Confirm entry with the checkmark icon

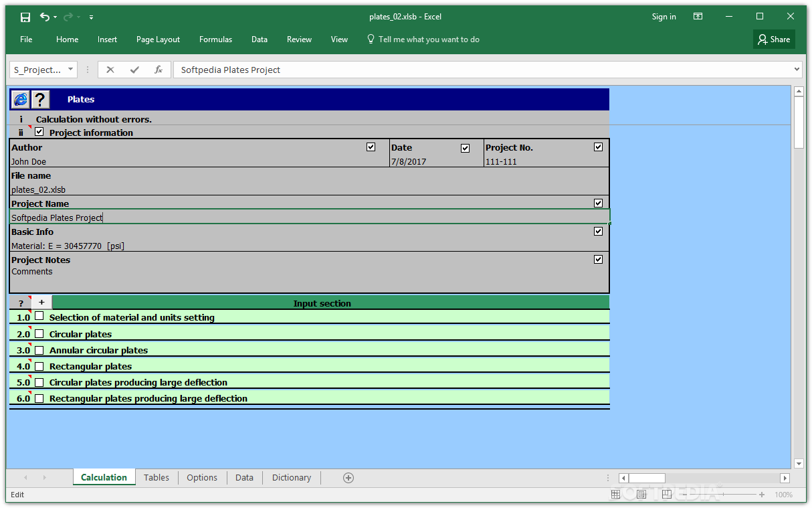[x=134, y=70]
